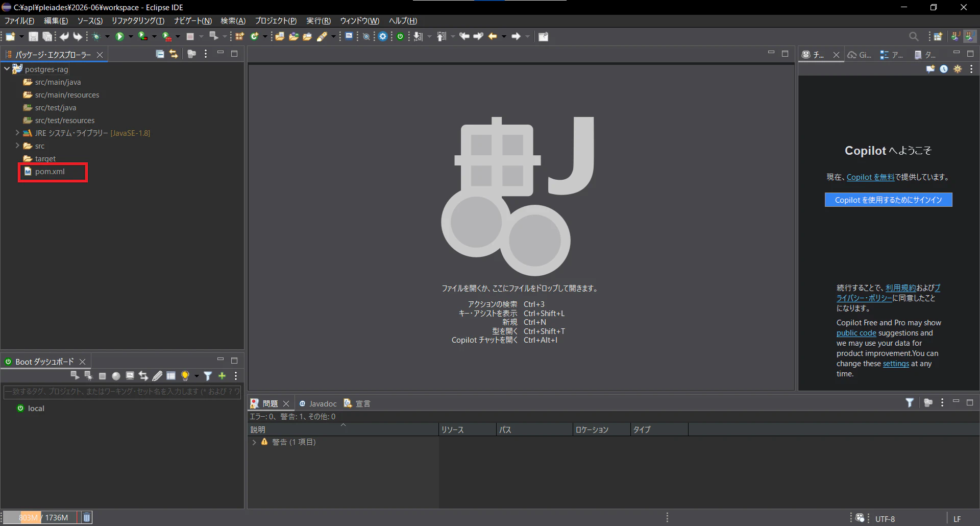Click the blue gear icon in main toolbar
Image resolution: width=980 pixels, height=526 pixels.
point(383,36)
